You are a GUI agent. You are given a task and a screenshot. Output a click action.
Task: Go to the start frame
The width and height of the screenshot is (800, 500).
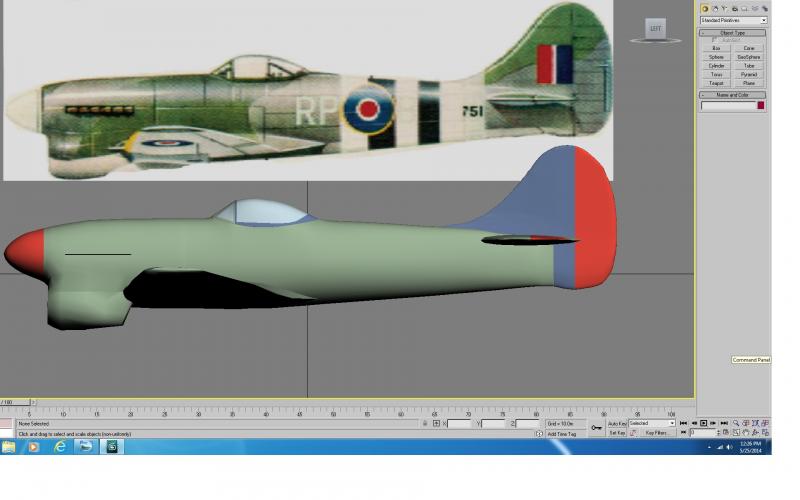point(683,423)
